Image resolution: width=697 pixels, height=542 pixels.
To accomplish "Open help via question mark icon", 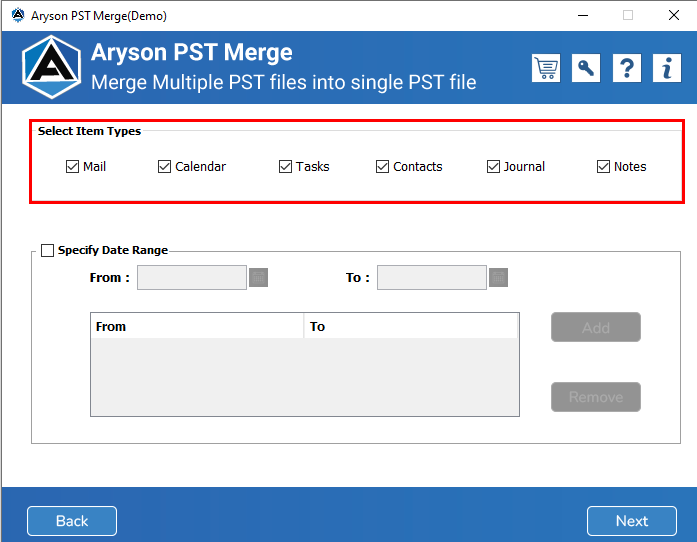I will [627, 68].
